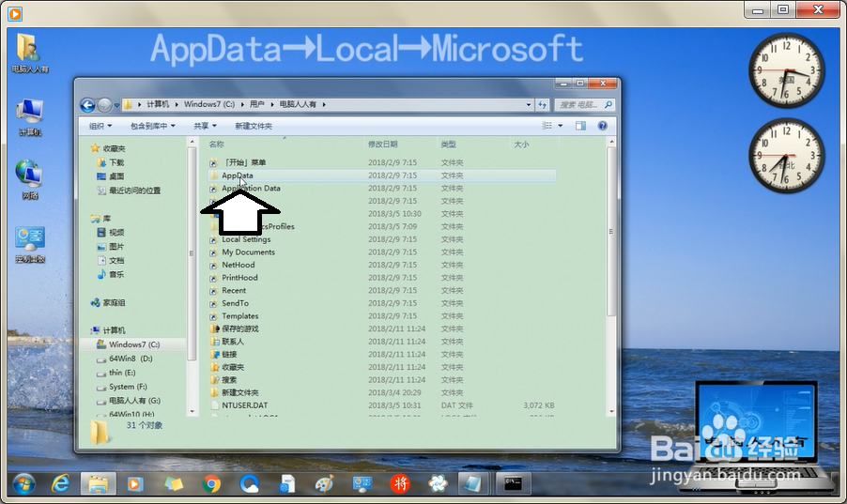847x504 pixels.
Task: Select 视频 library in navigation pane
Action: coord(116,233)
